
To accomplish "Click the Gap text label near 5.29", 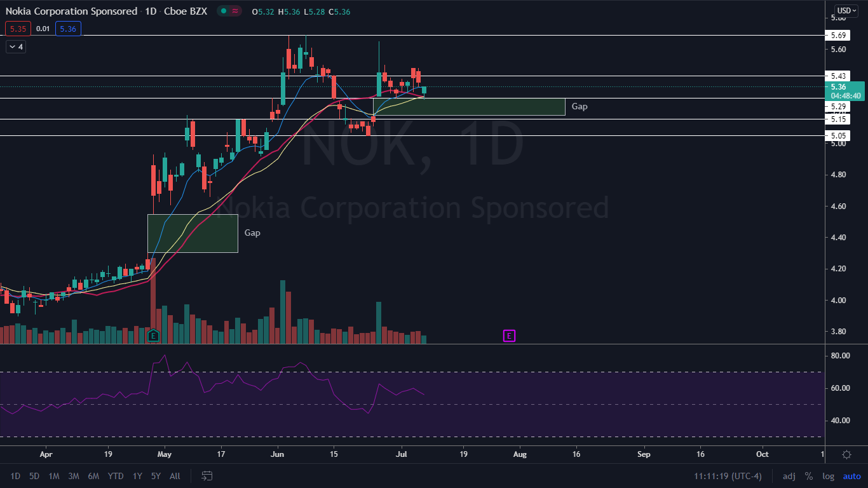I will click(580, 106).
